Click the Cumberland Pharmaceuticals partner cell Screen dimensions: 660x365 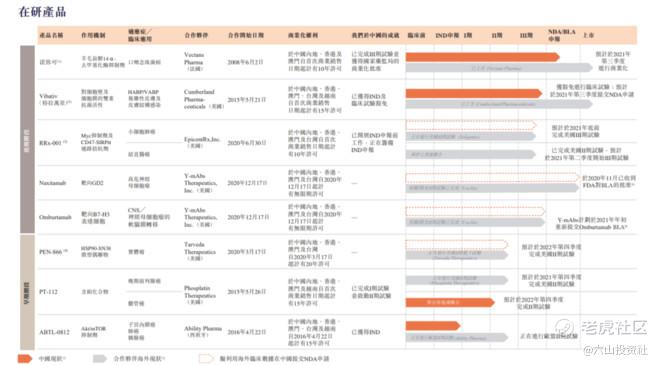204,99
